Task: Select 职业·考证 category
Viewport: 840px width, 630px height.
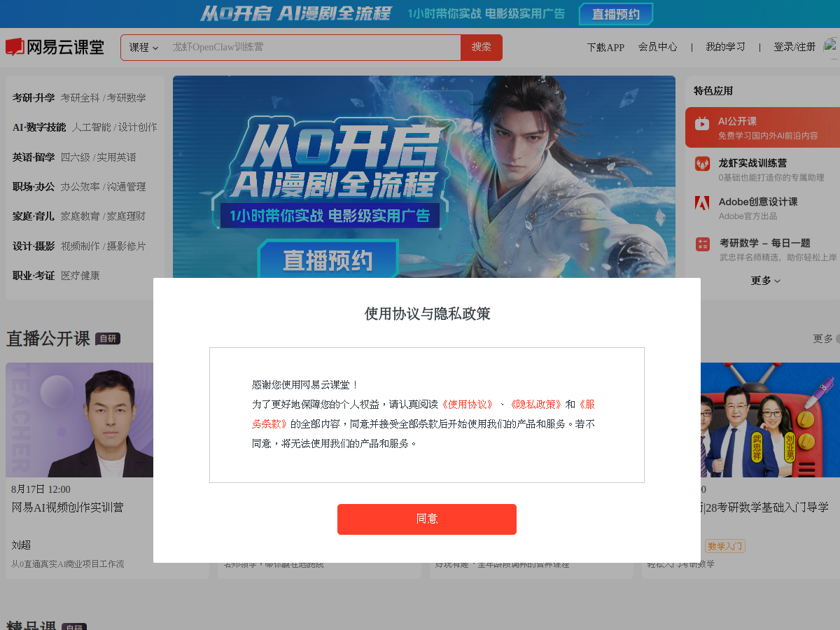Action: click(x=34, y=276)
